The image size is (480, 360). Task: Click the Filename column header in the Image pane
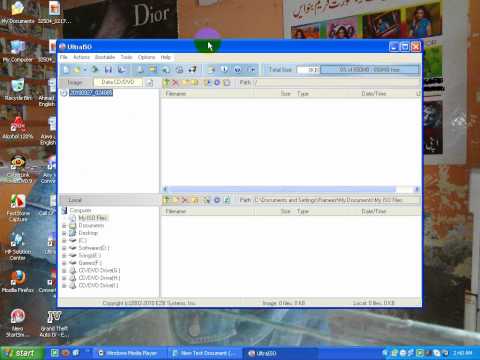click(207, 94)
